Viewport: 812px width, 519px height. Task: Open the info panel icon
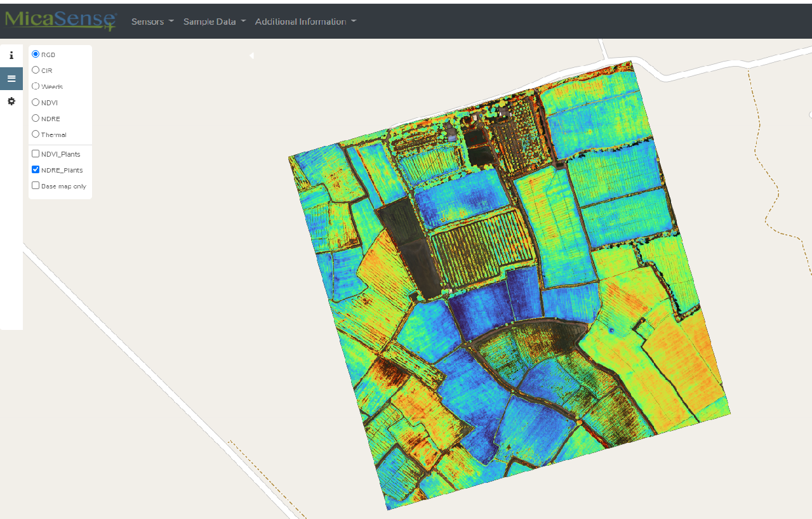(x=11, y=56)
